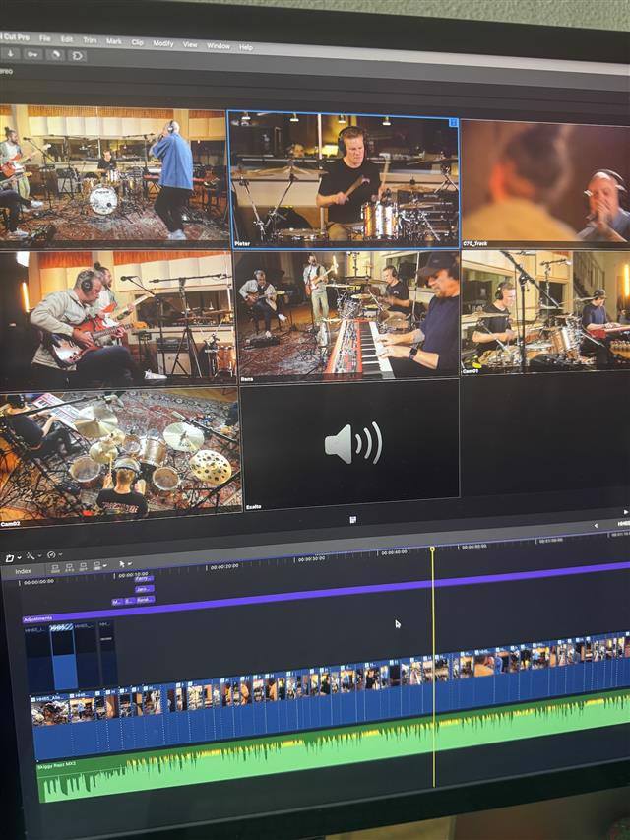This screenshot has height=840, width=630.
Task: Click the 00:00:30:00 mark on ruler
Action: tap(311, 558)
